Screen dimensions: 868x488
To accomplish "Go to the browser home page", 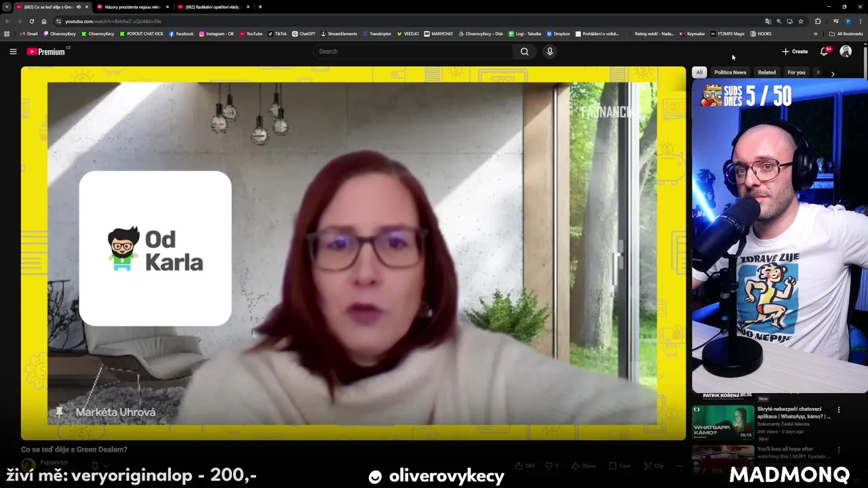I will (x=44, y=21).
